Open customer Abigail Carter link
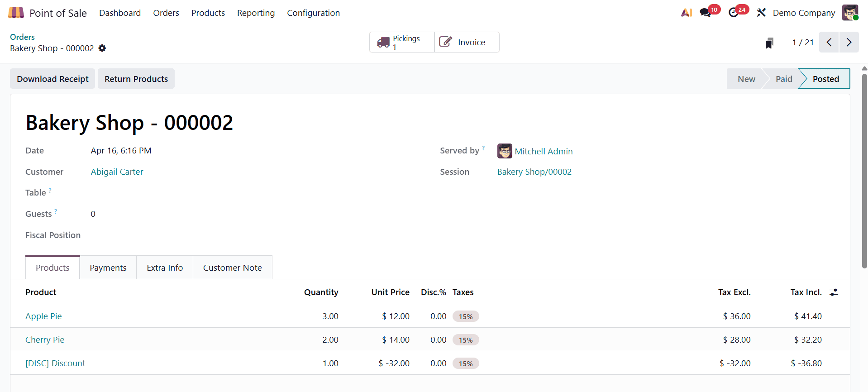The height and width of the screenshot is (392, 868). click(x=117, y=172)
